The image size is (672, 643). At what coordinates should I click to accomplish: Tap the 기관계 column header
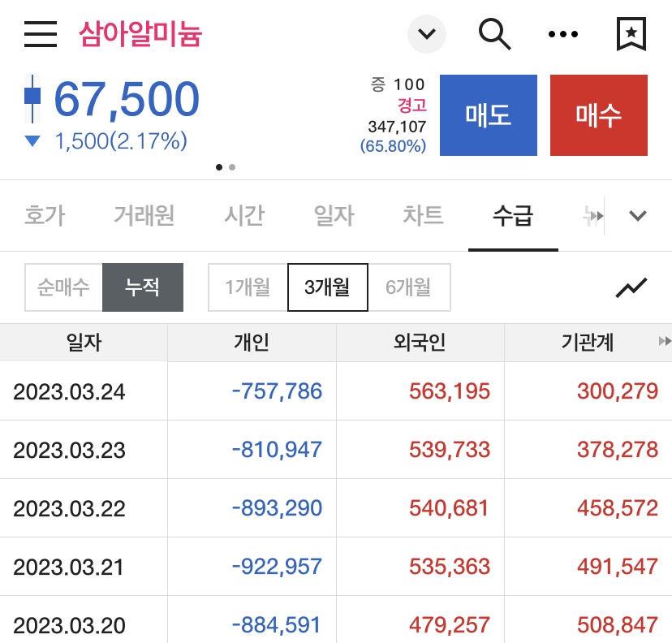tap(588, 342)
